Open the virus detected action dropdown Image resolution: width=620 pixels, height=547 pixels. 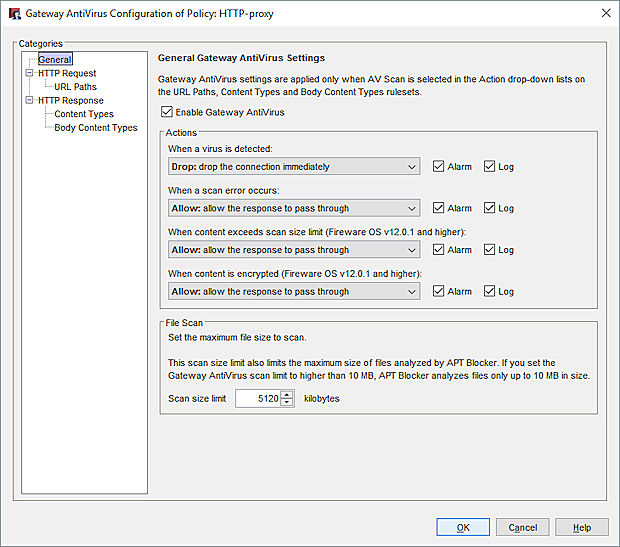coord(293,167)
